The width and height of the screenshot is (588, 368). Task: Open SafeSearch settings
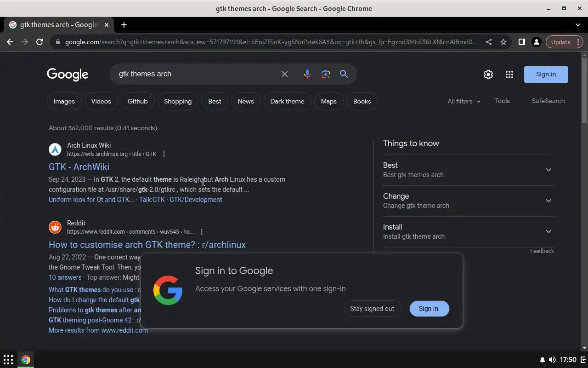[548, 101]
